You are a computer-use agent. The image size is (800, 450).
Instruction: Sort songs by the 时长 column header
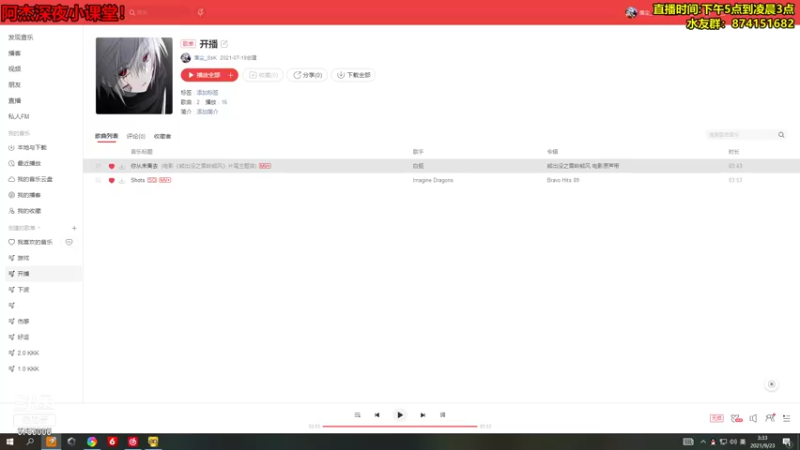point(734,152)
